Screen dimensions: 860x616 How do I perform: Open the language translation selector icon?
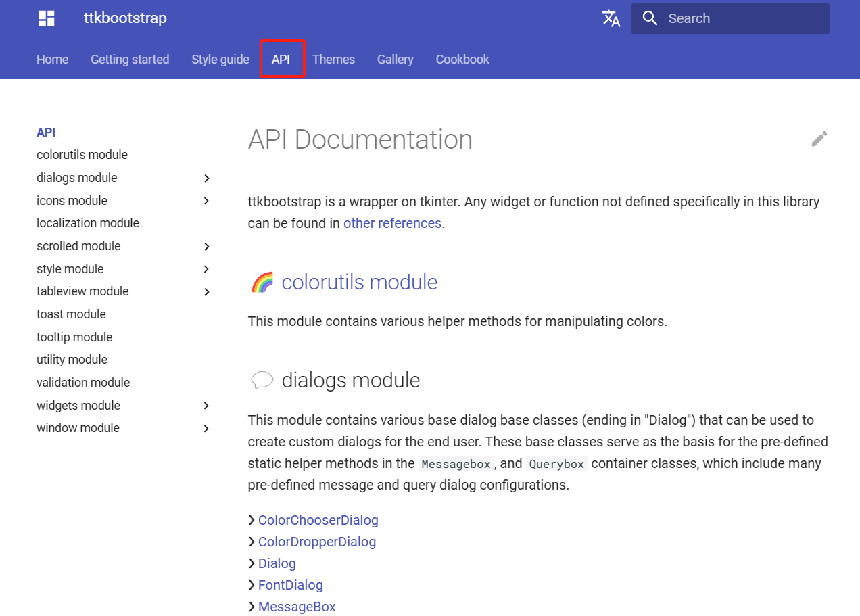click(x=611, y=18)
